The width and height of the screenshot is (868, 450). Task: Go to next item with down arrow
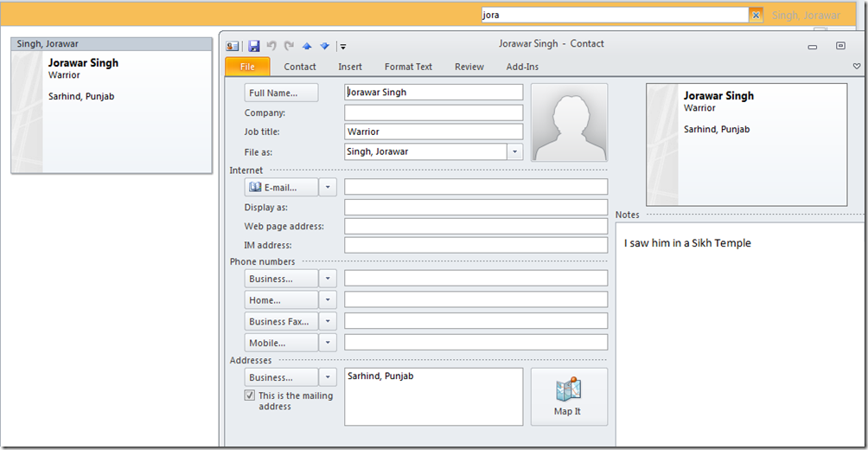pyautogui.click(x=325, y=46)
